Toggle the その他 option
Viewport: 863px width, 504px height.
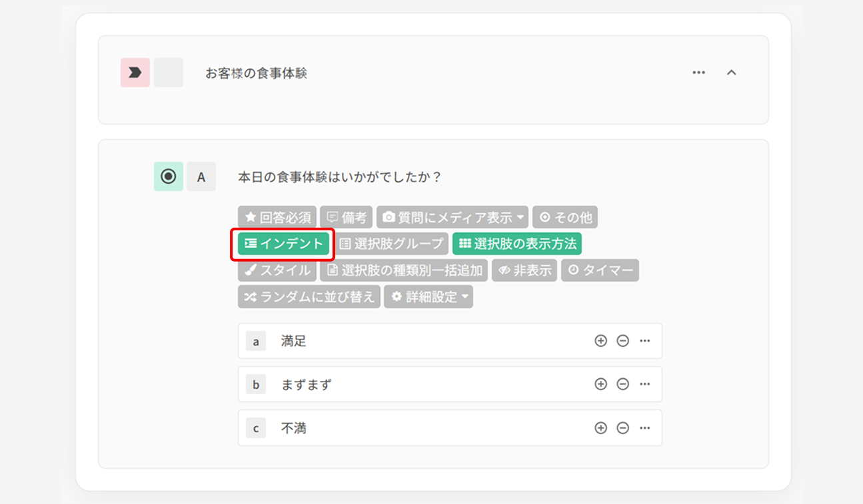(565, 217)
